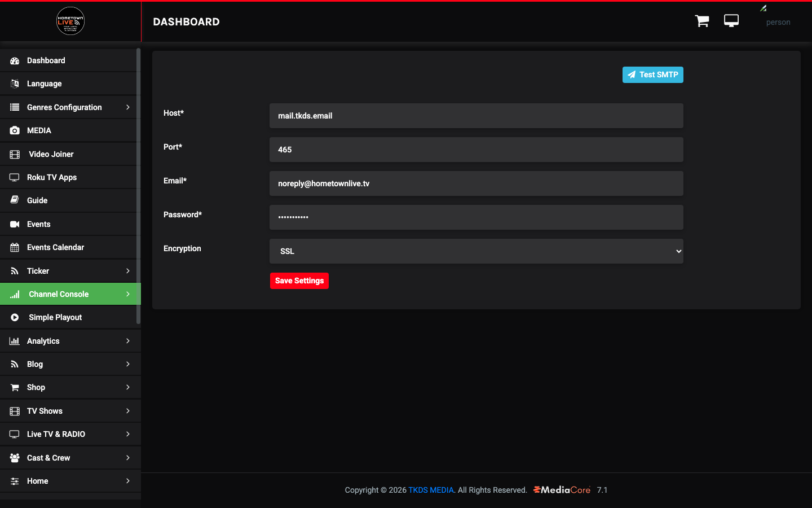The height and width of the screenshot is (508, 812).
Task: Click the Home sliders icon
Action: click(15, 481)
